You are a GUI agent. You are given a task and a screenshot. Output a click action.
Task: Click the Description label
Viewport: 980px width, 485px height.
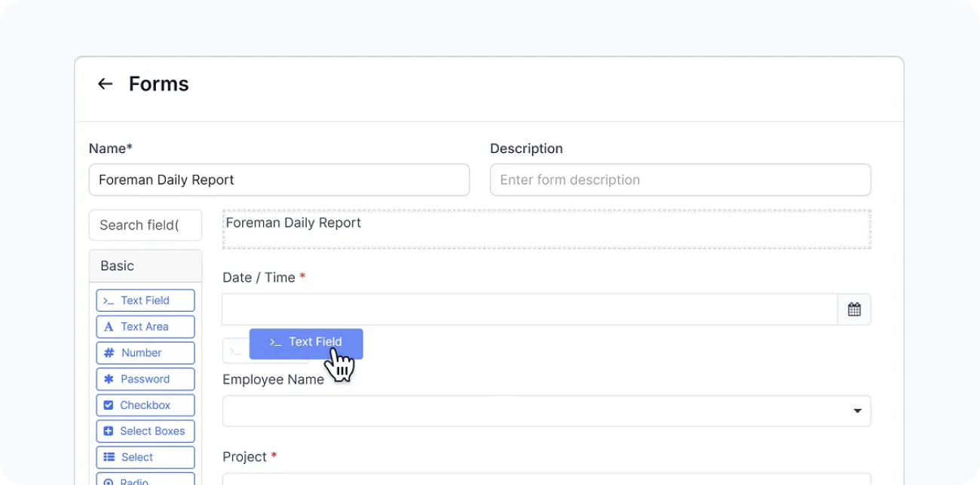pyautogui.click(x=526, y=149)
